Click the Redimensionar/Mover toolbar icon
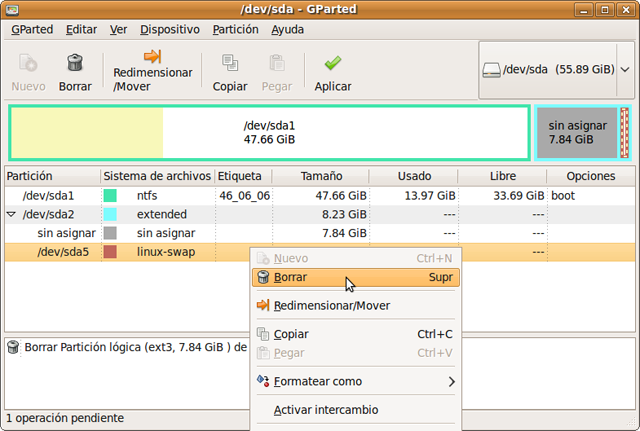The width and height of the screenshot is (640, 431). point(152,57)
